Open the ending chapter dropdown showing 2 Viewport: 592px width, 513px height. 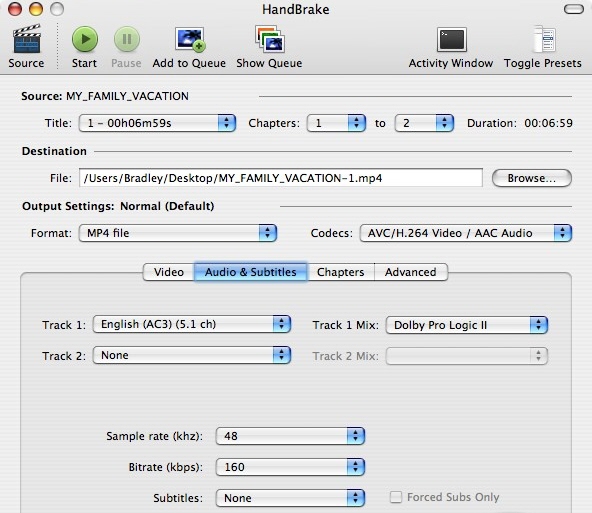pyautogui.click(x=424, y=123)
